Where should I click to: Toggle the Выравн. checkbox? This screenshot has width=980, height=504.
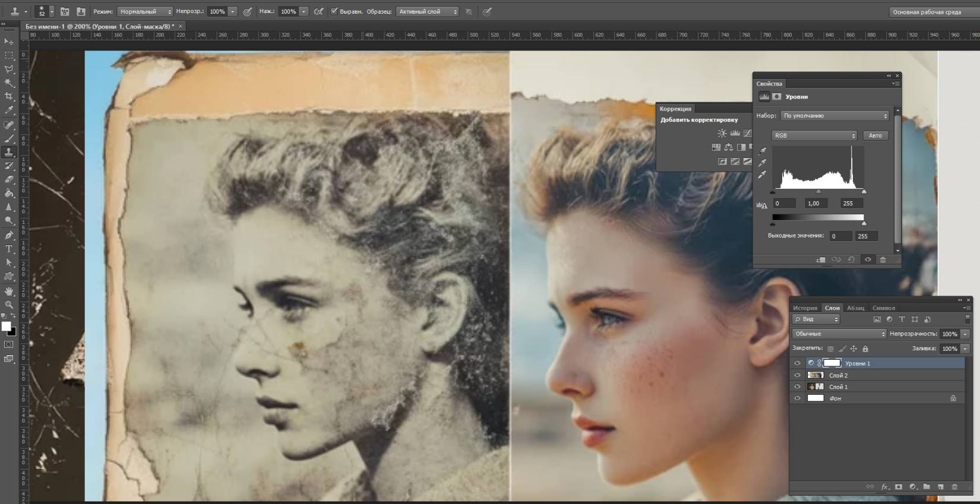point(334,11)
